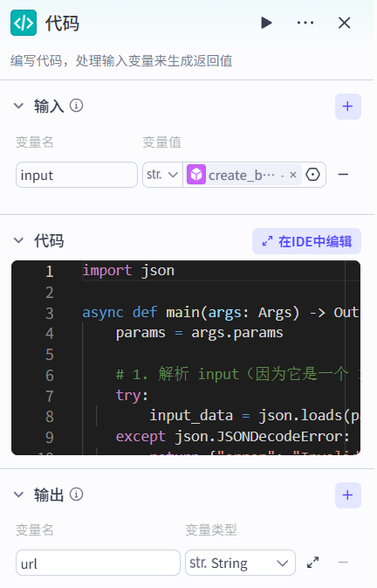Remove the create_b reference tag
Screen dimensions: 377x588
tap(293, 175)
